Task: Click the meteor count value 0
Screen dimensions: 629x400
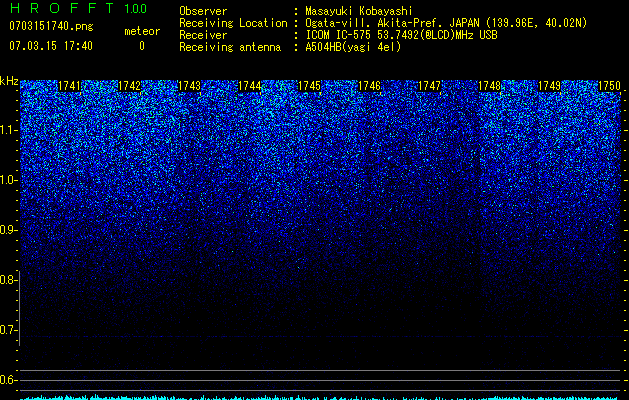Action: [142, 46]
